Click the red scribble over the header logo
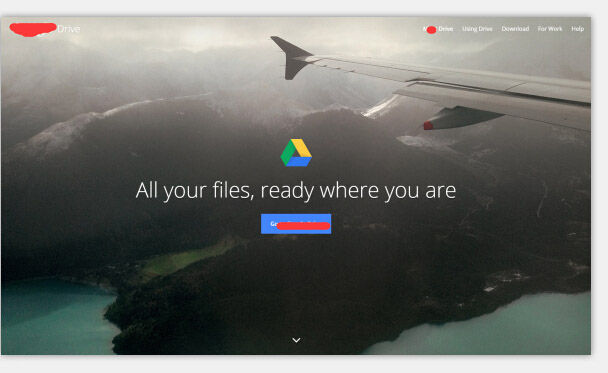 point(33,29)
